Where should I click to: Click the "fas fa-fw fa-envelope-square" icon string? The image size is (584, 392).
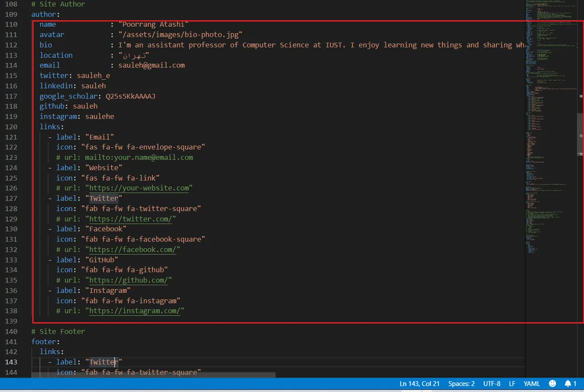point(143,147)
